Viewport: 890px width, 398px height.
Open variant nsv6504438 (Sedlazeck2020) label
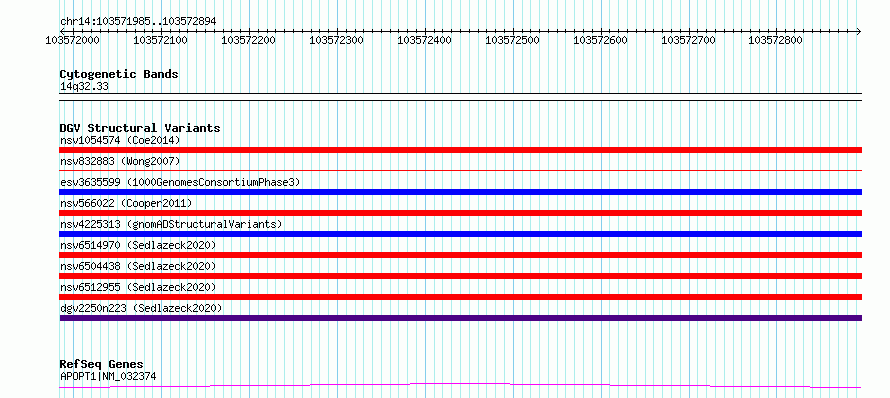click(138, 266)
